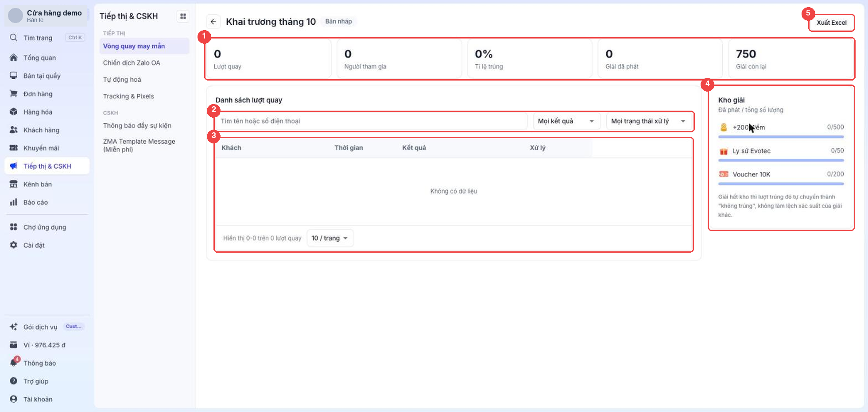Click the Kênh bán store icon

14,184
